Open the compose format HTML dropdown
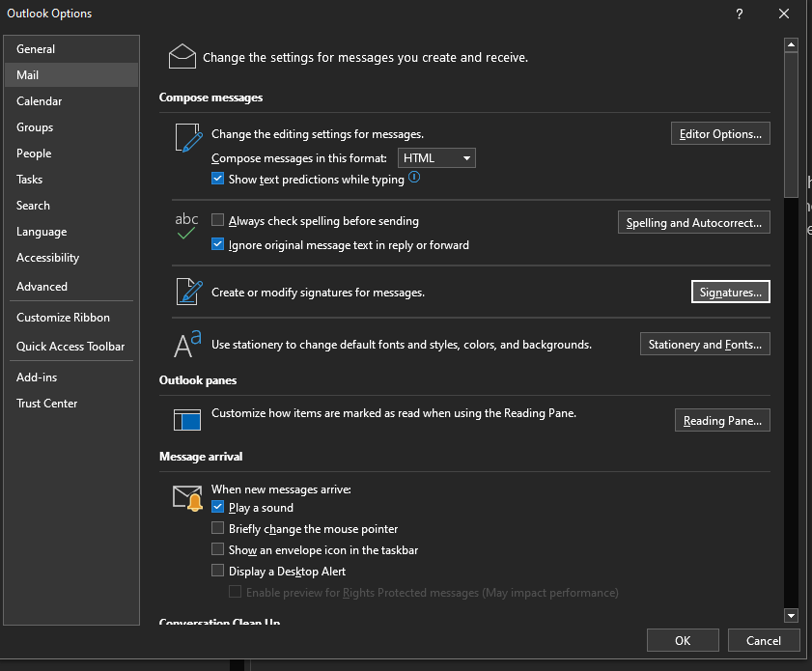This screenshot has height=671, width=812. pos(436,158)
